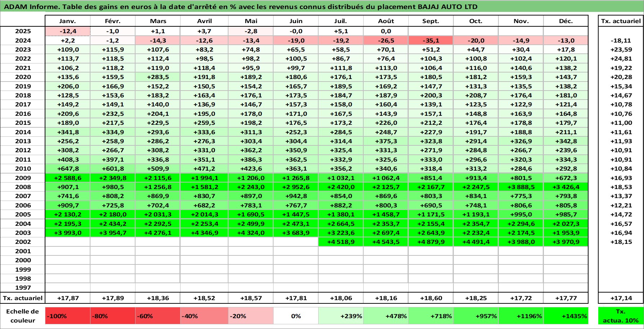Click the -80% color scale swatch

point(113,316)
